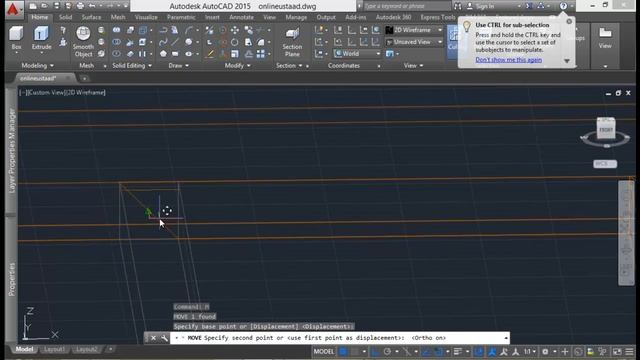The width and height of the screenshot is (640, 360).
Task: Add a new layout with plus tab
Action: pos(111,349)
